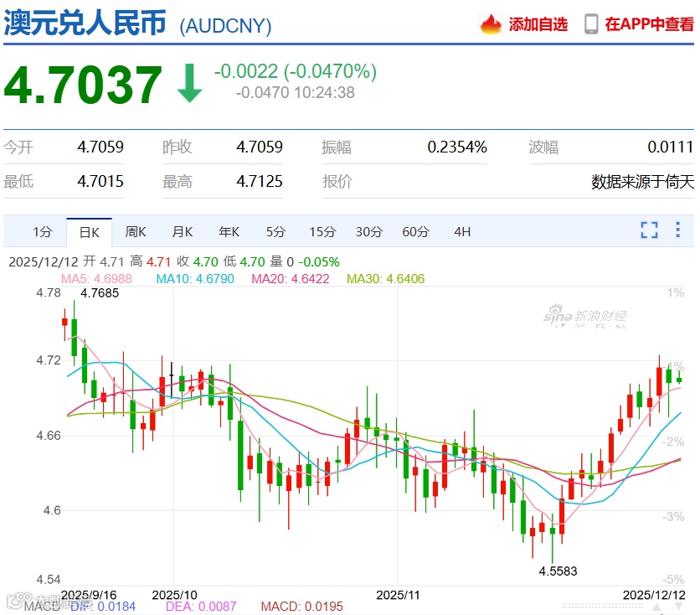Click the 波幅 value 0.0111

tap(671, 147)
